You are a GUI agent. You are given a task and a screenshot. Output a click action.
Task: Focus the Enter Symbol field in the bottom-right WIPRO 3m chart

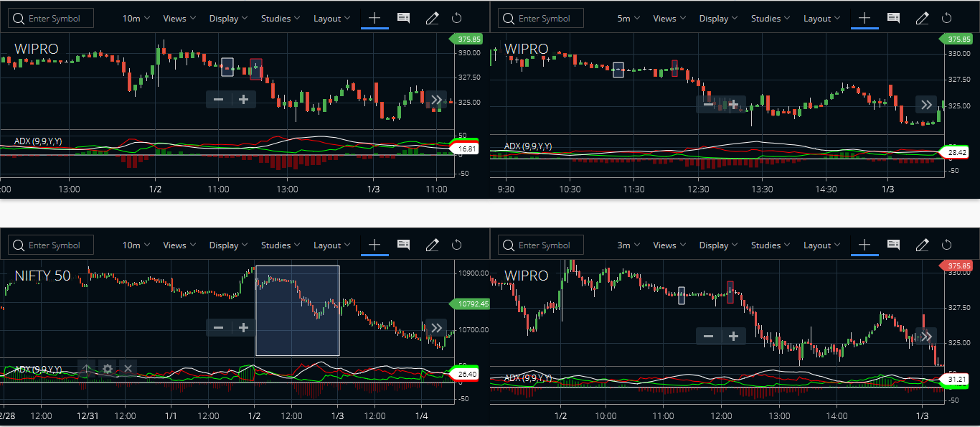click(x=541, y=245)
